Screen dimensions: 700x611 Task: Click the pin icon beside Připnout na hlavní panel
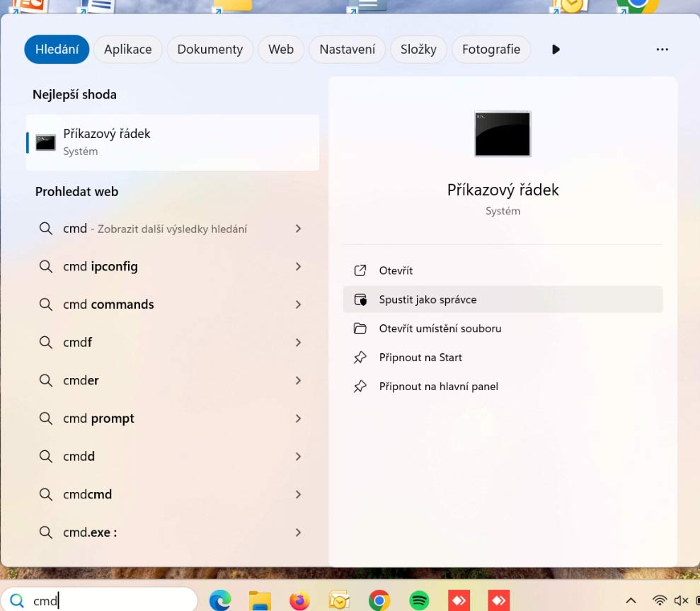(x=360, y=387)
